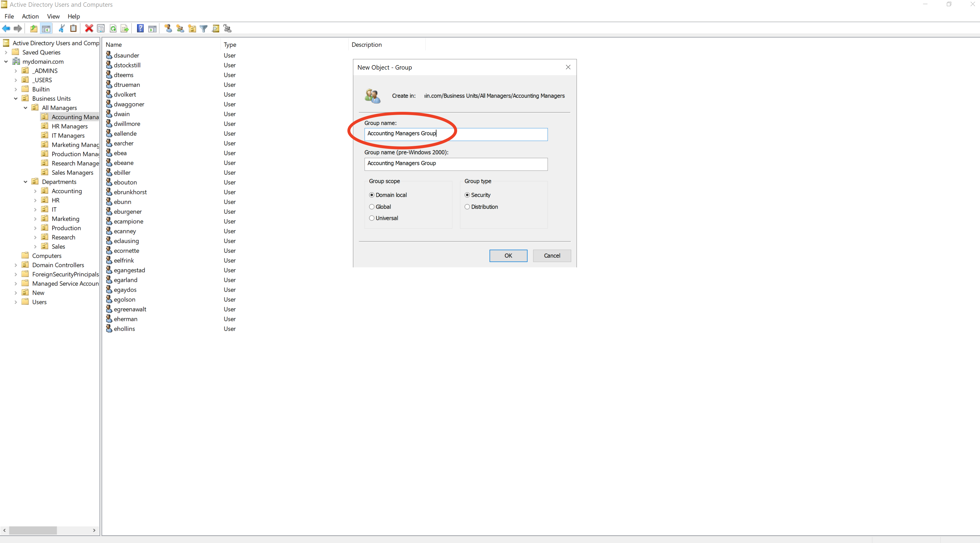Choose the Distribution group type
The image size is (980, 543).
point(467,207)
